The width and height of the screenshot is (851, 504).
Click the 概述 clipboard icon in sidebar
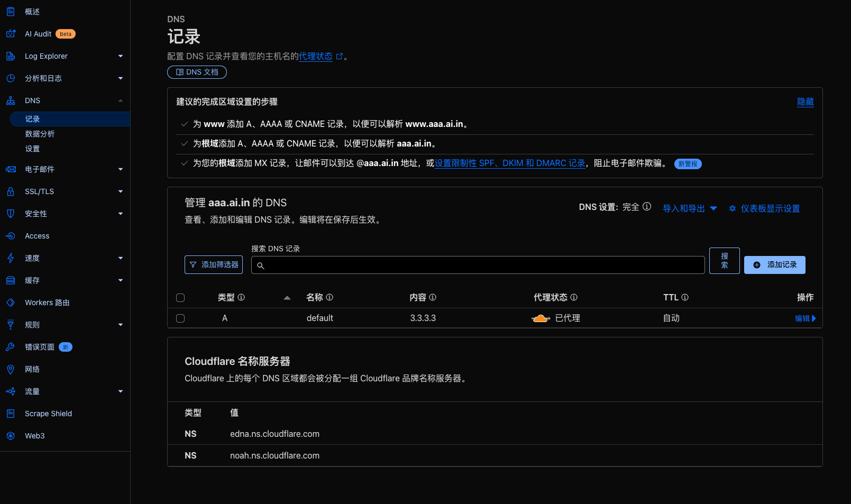point(11,12)
